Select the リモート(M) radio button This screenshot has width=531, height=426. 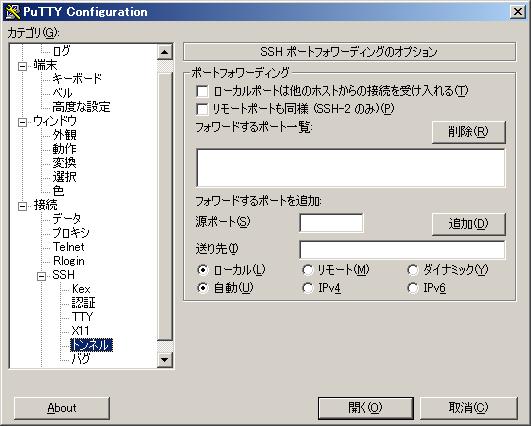[x=307, y=270]
